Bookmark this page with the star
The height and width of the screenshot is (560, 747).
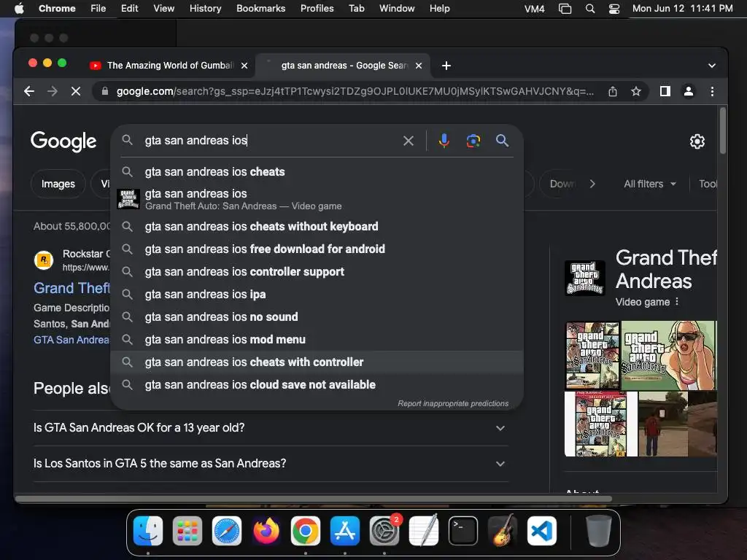pyautogui.click(x=636, y=91)
